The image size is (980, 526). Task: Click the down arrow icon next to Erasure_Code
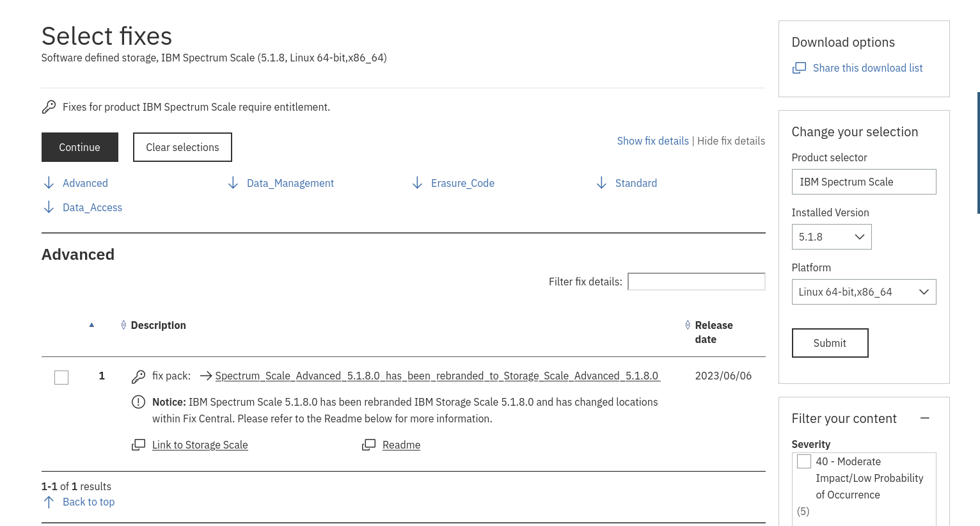click(x=417, y=183)
